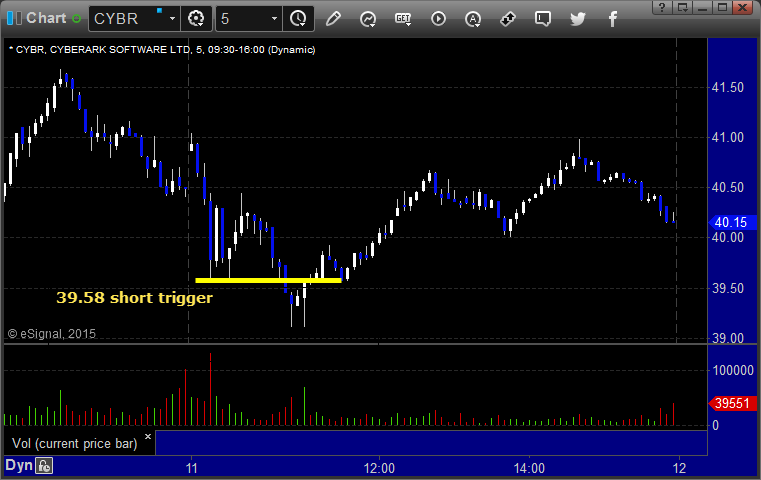Open help question mark button
761x480 pixels.
[662, 7]
